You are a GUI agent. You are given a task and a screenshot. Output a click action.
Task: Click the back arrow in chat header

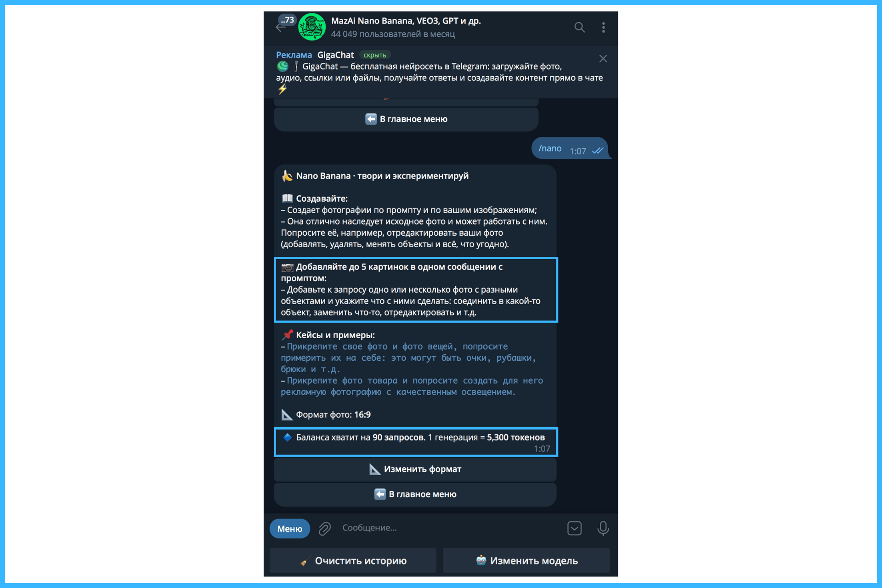click(x=280, y=28)
